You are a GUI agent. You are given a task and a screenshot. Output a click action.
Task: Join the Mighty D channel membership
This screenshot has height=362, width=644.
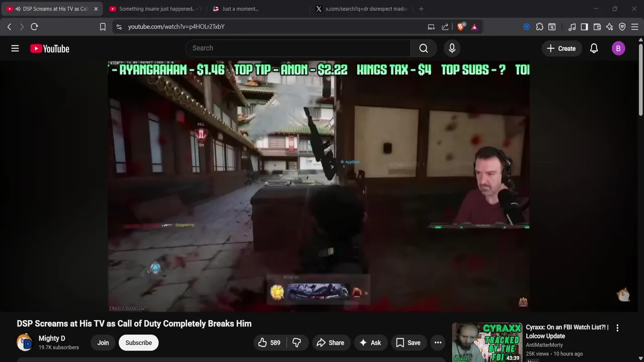pyautogui.click(x=103, y=343)
